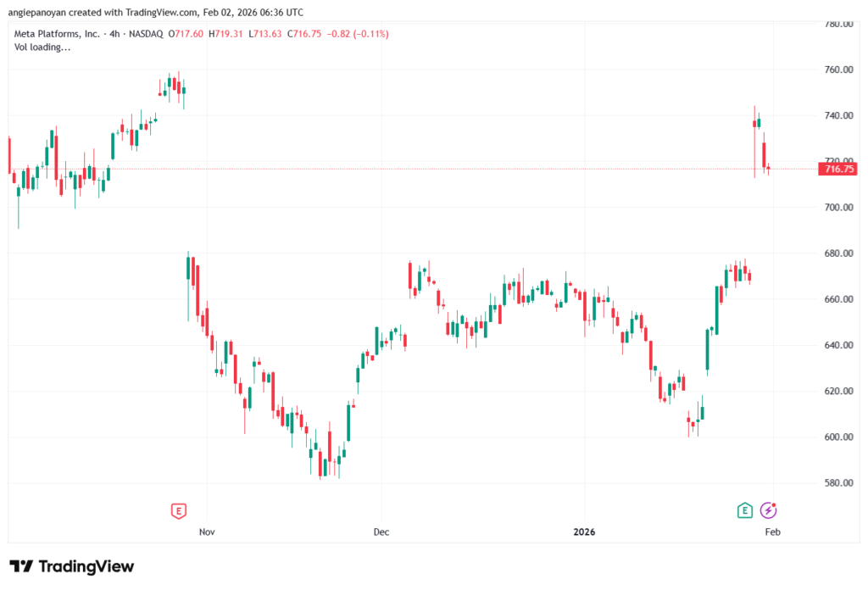Click the TradingView logo
This screenshot has width=868, height=590.
pos(72,566)
